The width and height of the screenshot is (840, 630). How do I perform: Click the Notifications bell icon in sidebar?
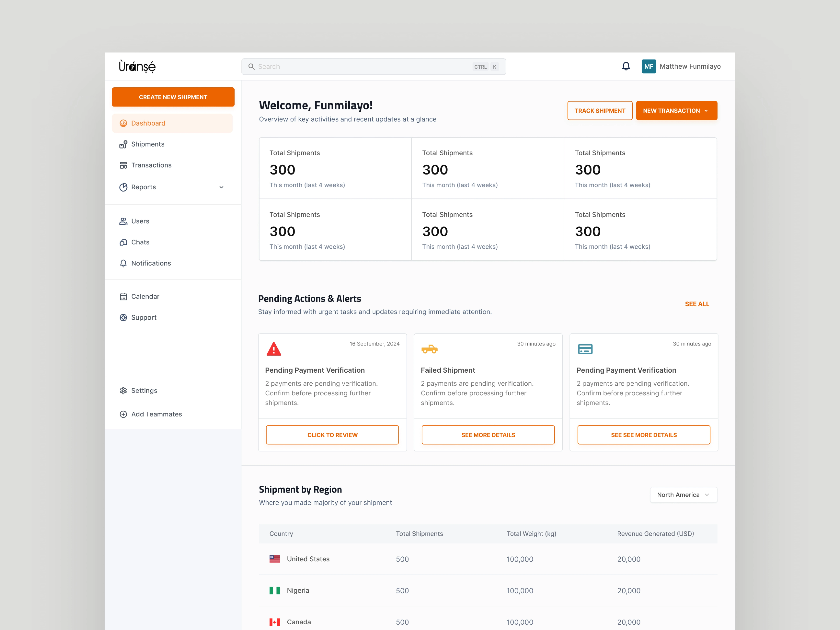tap(123, 263)
